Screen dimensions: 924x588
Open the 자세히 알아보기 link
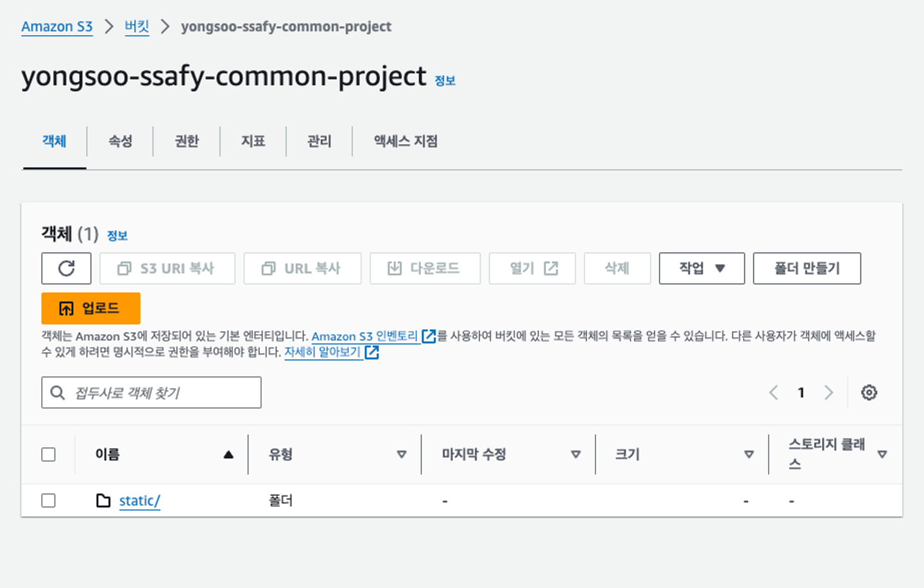323,352
